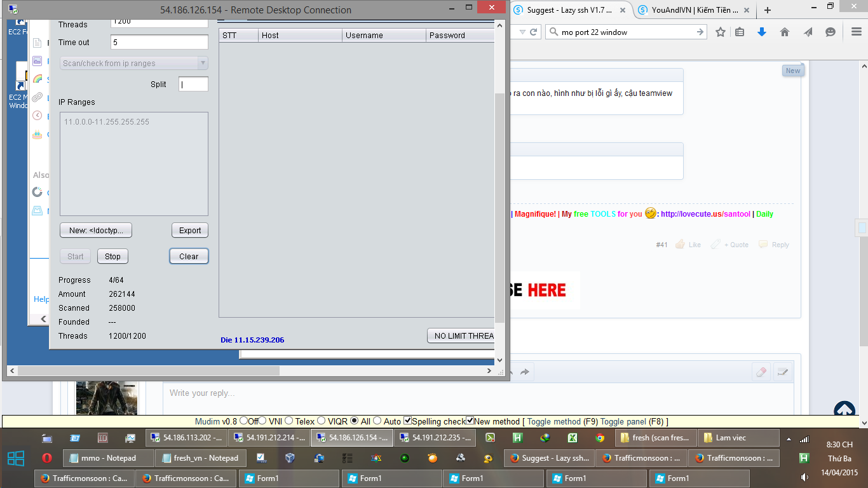Screen dimensions: 868x488
Task: Show hidden tray icons arrow
Action: point(789,438)
